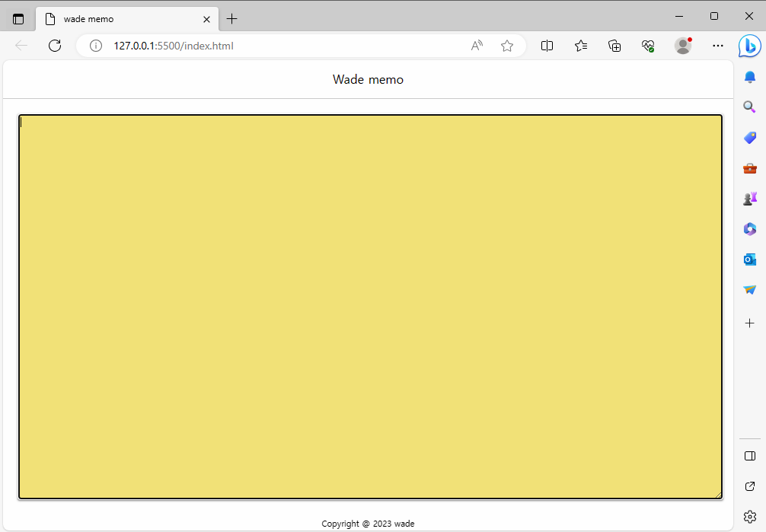
Task: Open sidebar search tool
Action: click(749, 107)
